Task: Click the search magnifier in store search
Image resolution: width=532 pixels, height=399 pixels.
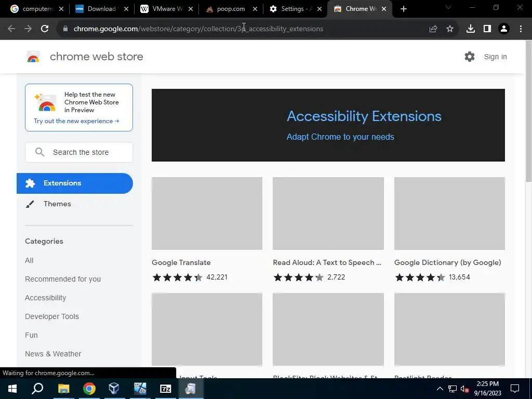Action: coord(39,152)
